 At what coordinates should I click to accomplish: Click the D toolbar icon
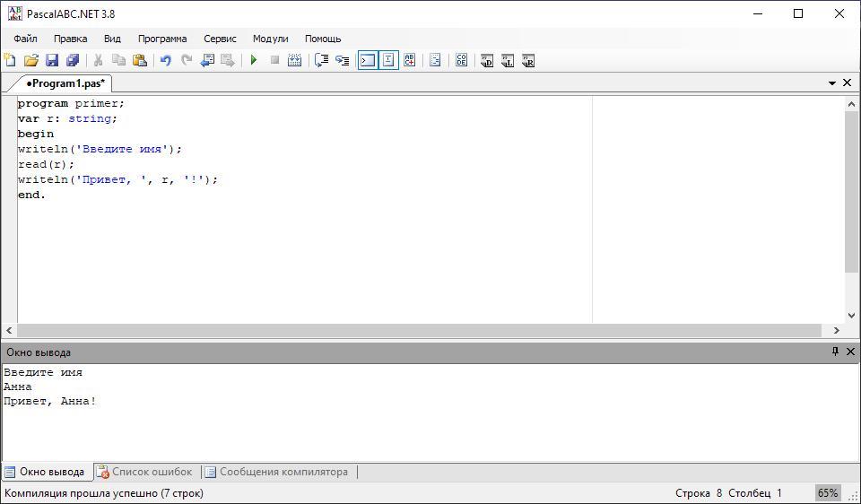[x=487, y=60]
